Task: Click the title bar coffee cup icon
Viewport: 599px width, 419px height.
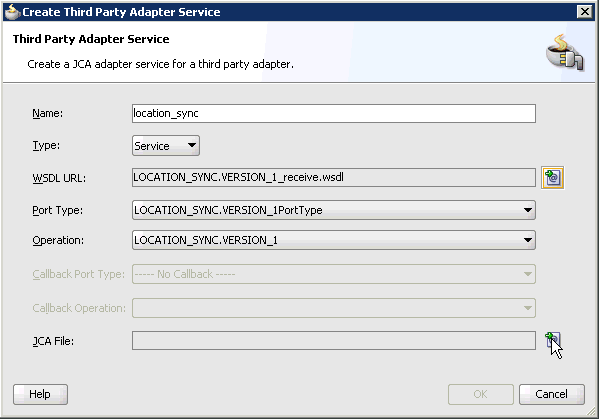Action: [x=12, y=12]
